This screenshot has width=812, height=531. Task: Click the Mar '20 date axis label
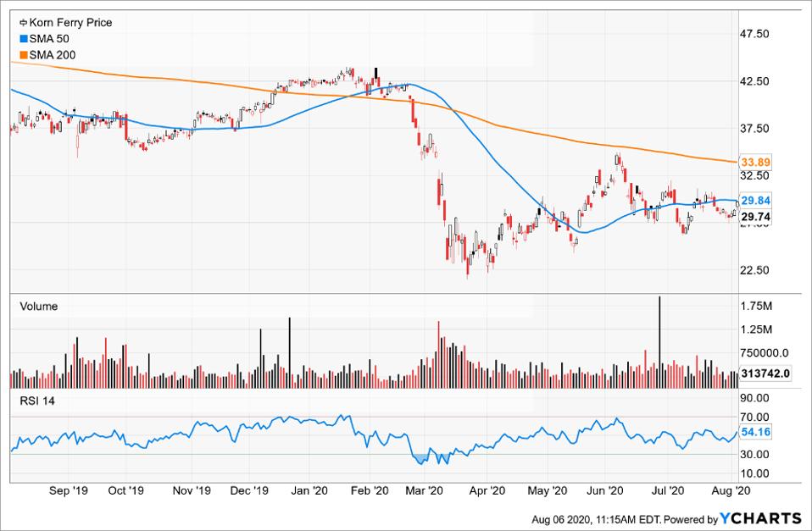click(424, 491)
